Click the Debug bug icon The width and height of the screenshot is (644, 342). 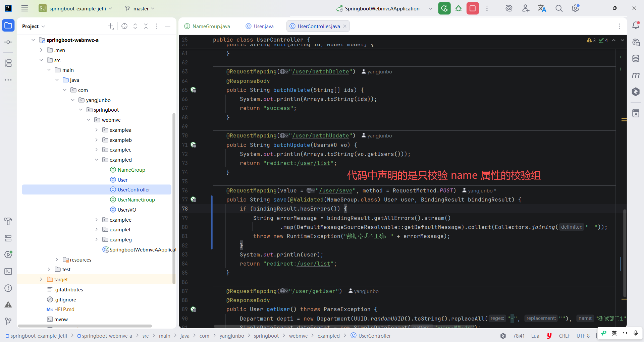[459, 8]
